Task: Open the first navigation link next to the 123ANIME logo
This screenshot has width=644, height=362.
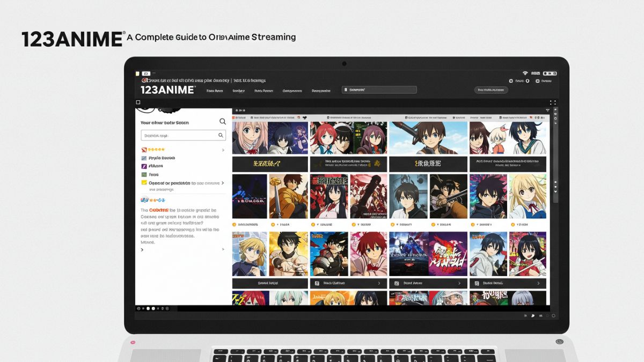Action: 215,91
